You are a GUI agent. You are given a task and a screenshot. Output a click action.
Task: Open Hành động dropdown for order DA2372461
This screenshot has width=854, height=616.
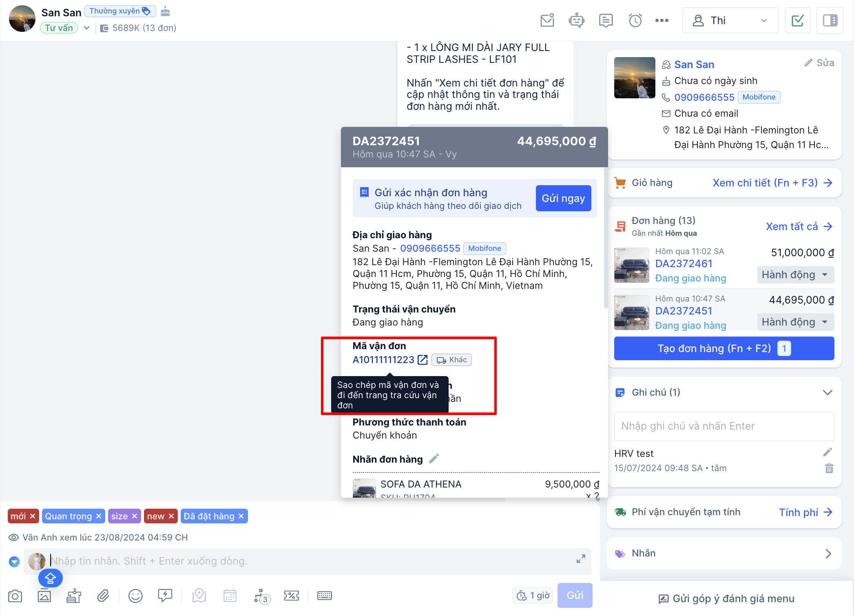click(795, 275)
